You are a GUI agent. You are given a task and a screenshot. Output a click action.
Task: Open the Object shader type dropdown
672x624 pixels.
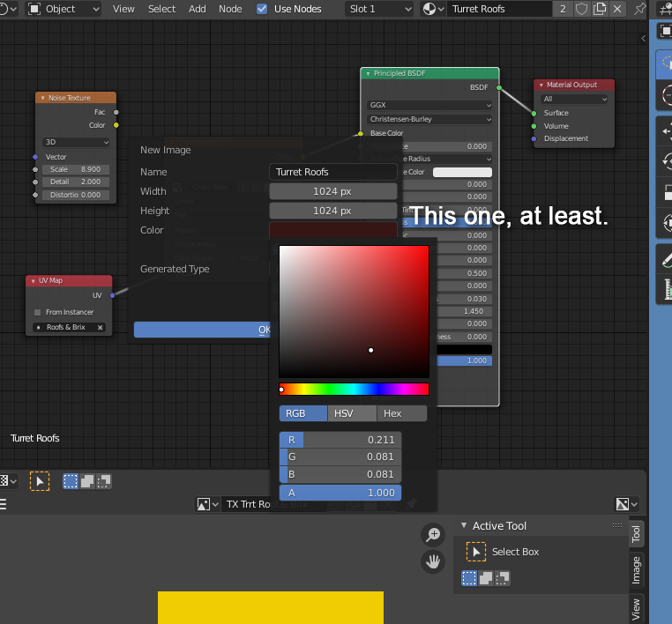pyautogui.click(x=63, y=9)
